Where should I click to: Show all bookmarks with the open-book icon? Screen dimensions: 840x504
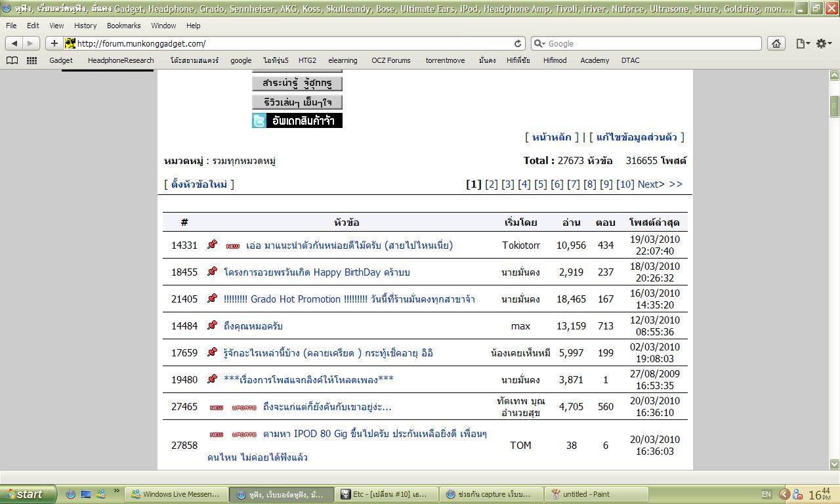point(12,60)
